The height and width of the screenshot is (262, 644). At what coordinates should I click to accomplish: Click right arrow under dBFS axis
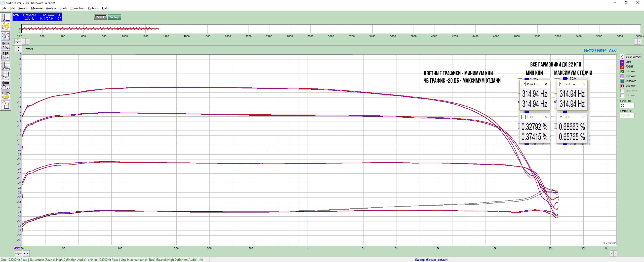pos(27,253)
